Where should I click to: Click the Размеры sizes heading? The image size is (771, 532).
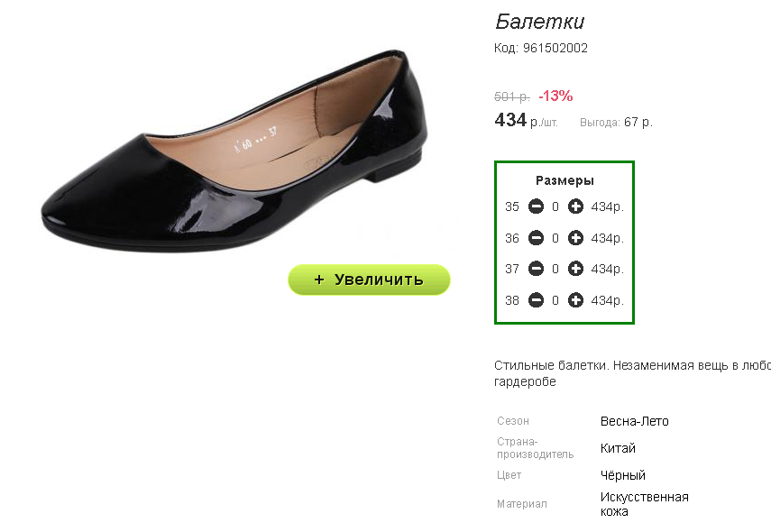564,180
